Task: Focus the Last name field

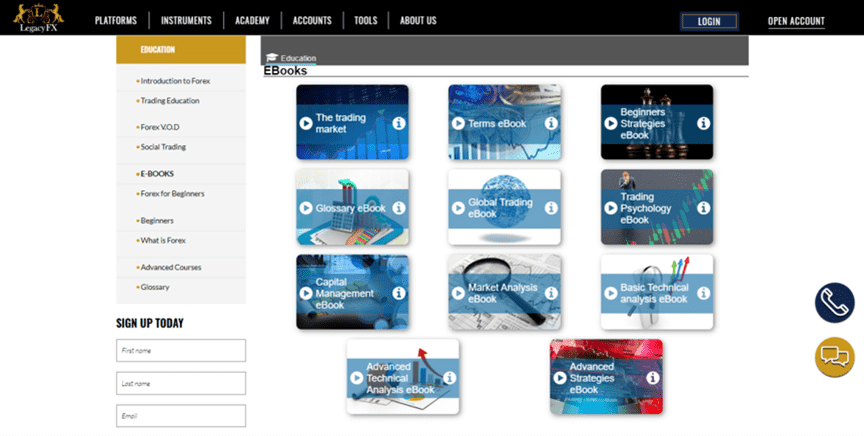Action: click(181, 384)
